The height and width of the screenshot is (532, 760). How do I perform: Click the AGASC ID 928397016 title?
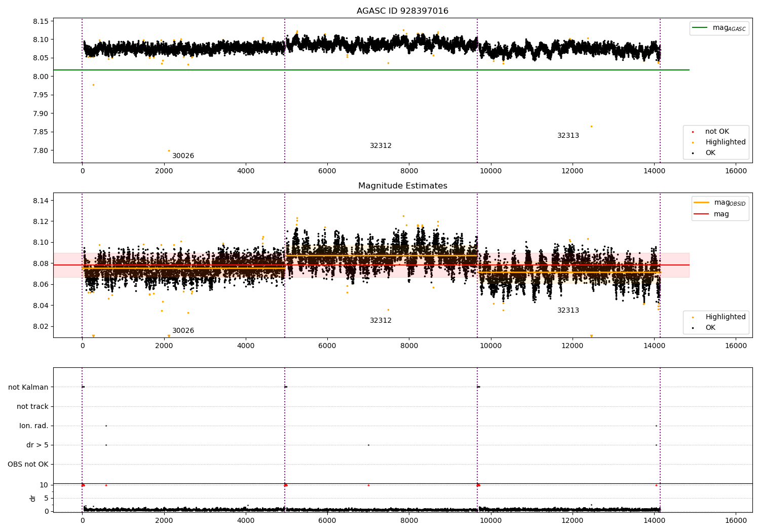pyautogui.click(x=402, y=11)
